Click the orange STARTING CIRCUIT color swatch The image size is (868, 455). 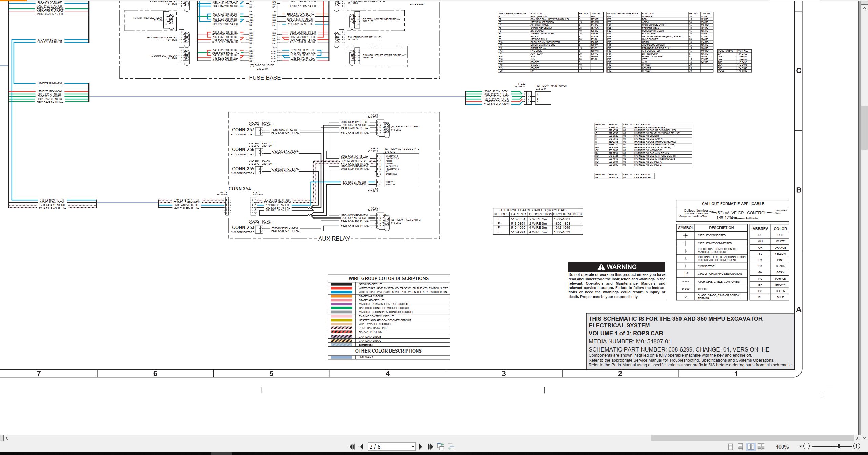coord(341,296)
